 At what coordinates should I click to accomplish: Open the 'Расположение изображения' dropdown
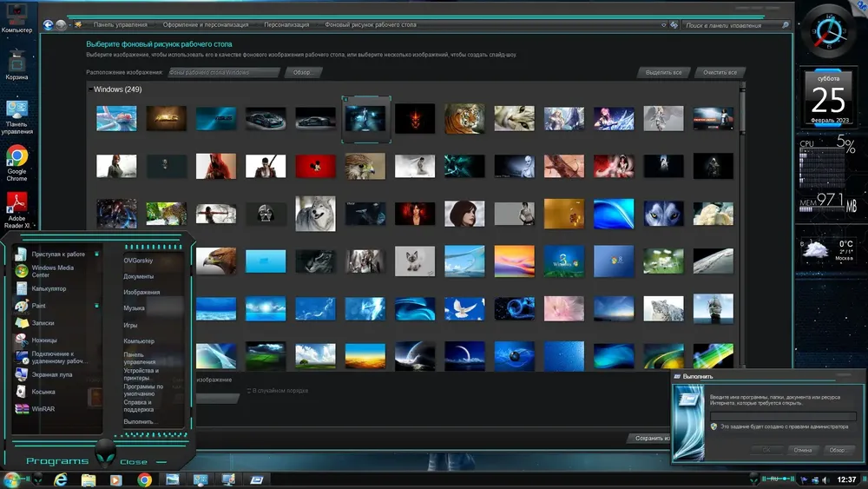point(224,73)
